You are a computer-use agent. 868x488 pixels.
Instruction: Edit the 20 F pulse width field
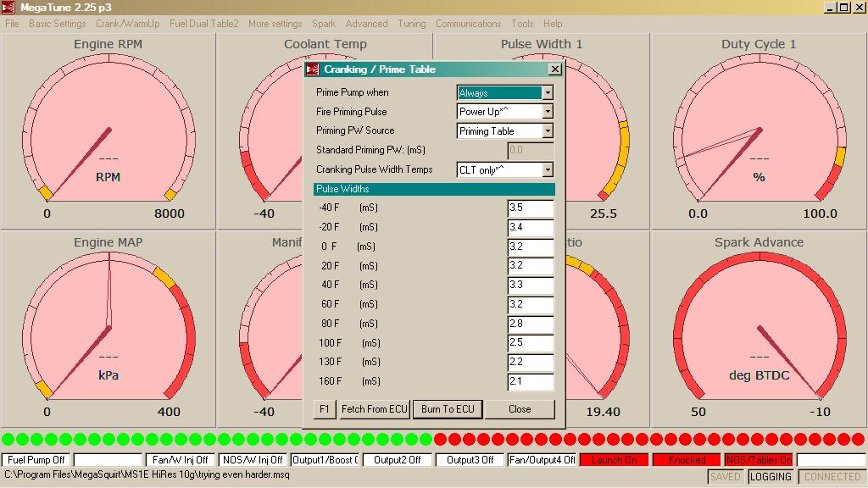(531, 265)
